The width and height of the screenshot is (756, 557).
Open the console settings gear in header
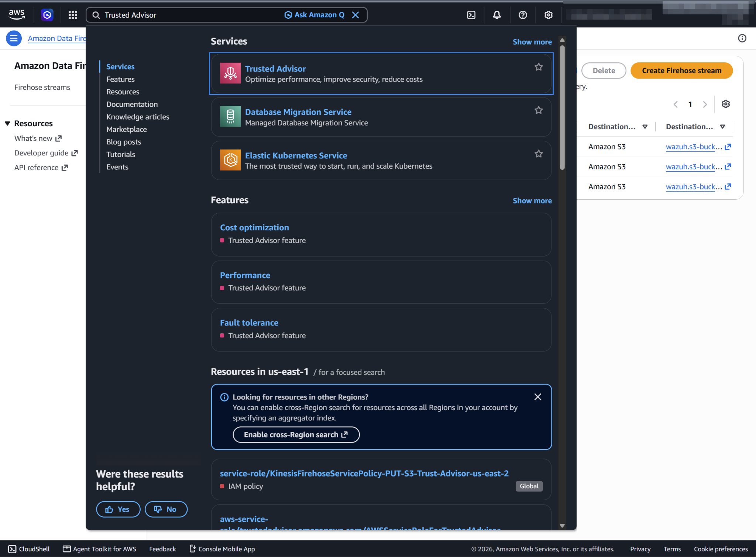click(x=549, y=15)
